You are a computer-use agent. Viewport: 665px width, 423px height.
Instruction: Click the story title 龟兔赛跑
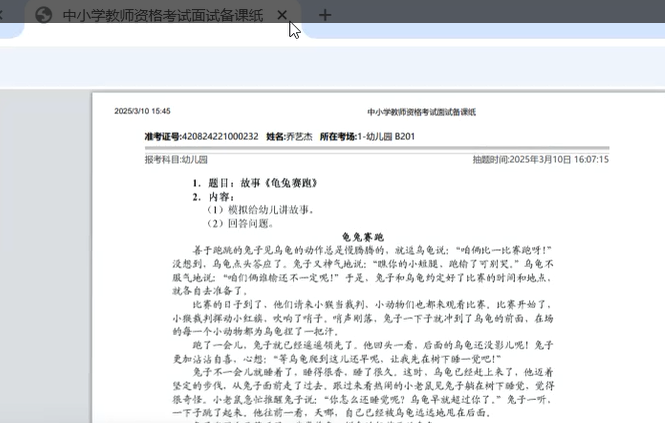point(363,237)
